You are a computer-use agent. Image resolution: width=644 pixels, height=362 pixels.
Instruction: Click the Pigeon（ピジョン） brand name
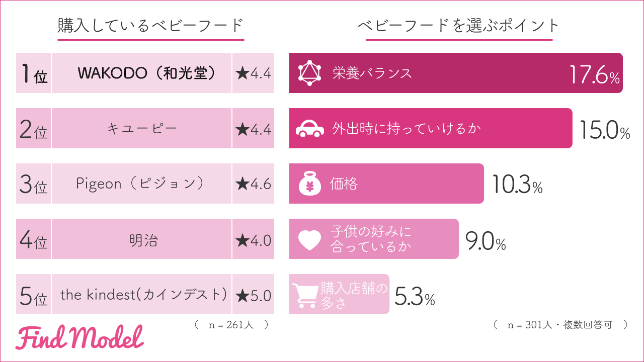(141, 184)
